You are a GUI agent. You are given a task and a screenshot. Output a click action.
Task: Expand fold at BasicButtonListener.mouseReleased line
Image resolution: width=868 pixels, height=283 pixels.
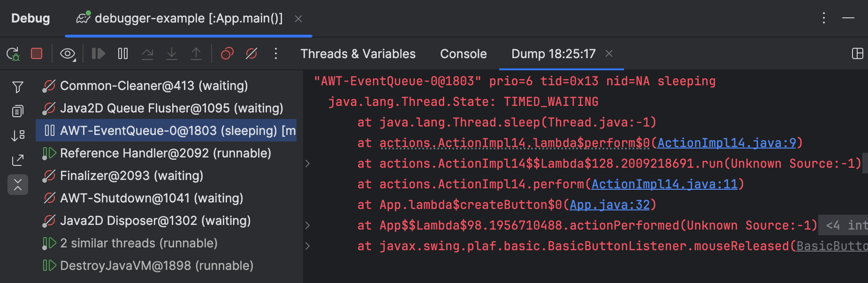pos(307,246)
